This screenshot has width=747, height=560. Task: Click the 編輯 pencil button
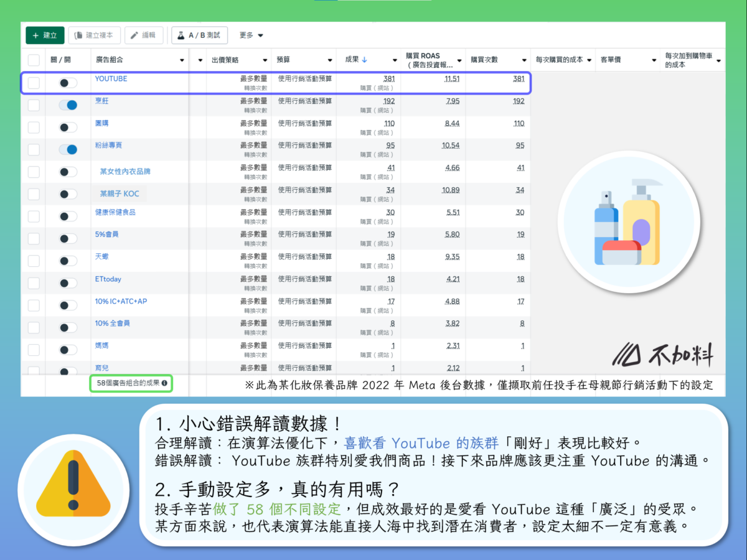(x=144, y=35)
